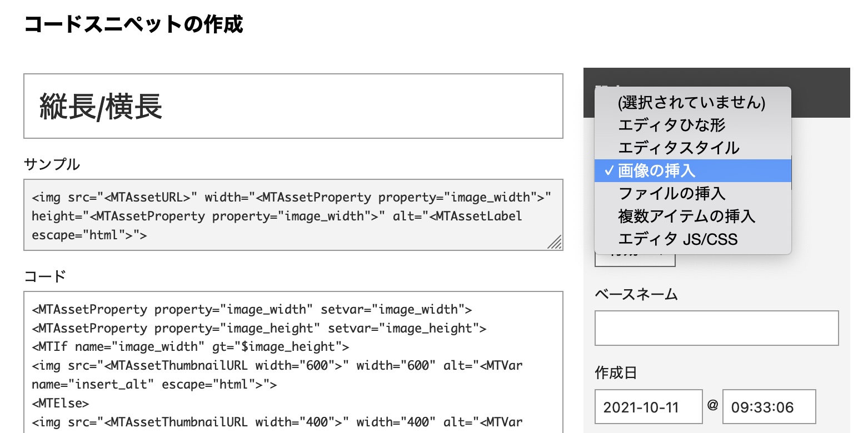Click the コードスニペットの作成 page heading
The width and height of the screenshot is (868, 433).
click(133, 24)
